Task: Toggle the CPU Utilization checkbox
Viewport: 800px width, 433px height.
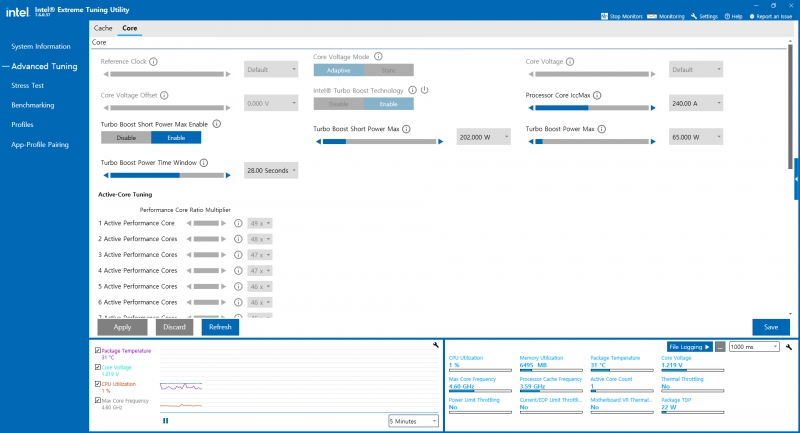Action: 97,383
